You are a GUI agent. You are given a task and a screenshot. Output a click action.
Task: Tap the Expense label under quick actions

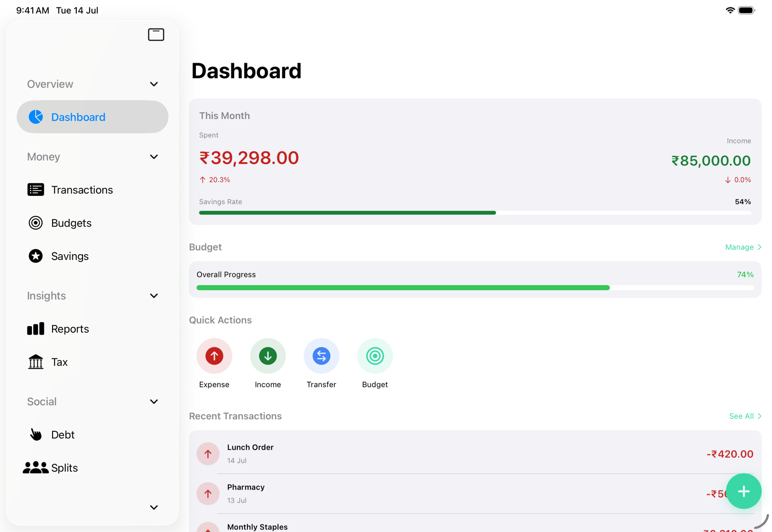[214, 384]
